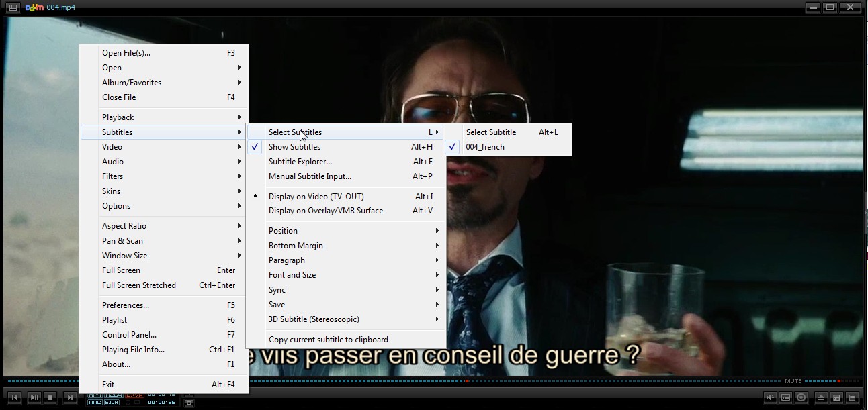The height and width of the screenshot is (410, 868).
Task: Click Select Subtitle Alt+L in third submenu
Action: point(508,132)
